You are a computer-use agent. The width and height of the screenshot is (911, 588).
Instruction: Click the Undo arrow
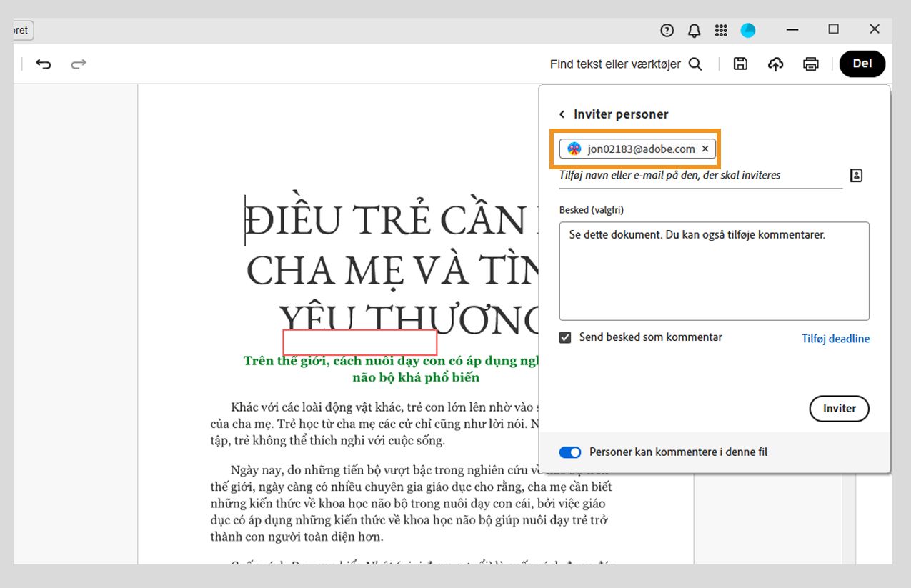pos(44,64)
